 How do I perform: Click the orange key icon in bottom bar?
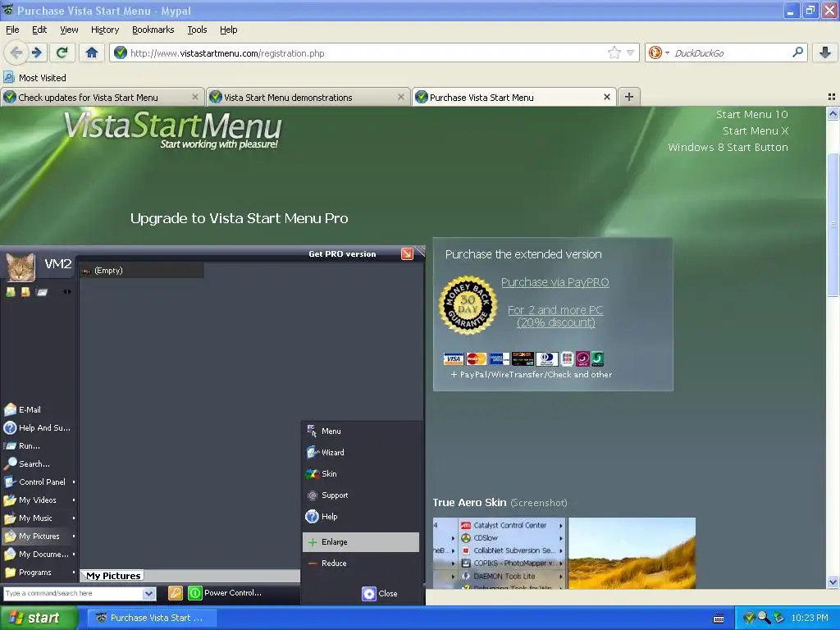pos(176,592)
